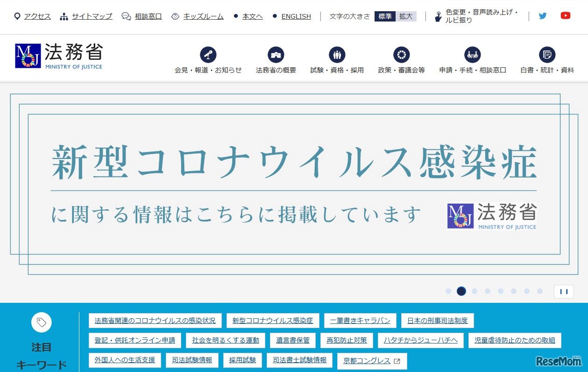
Task: Click the 試験・資格・採用 people icon
Action: (337, 55)
